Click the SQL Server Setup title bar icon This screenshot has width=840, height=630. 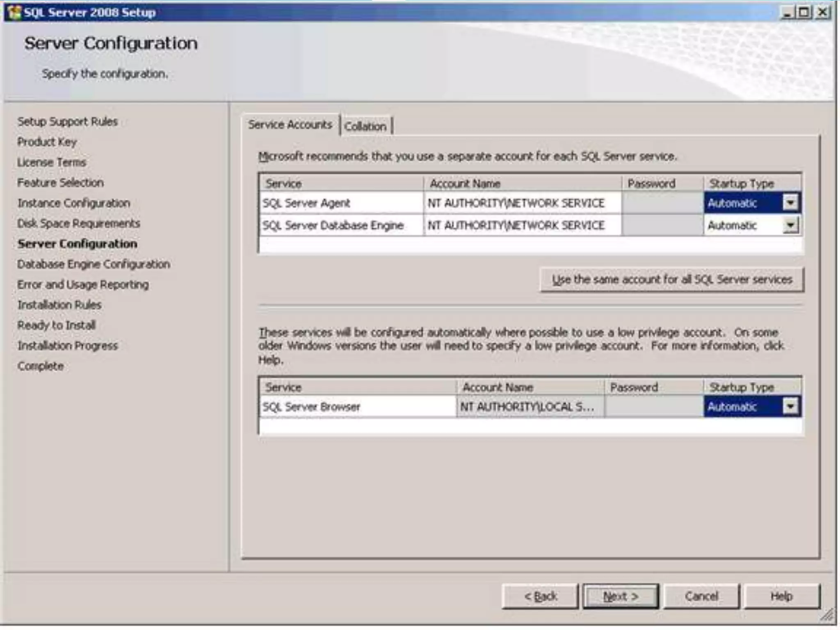tap(15, 12)
